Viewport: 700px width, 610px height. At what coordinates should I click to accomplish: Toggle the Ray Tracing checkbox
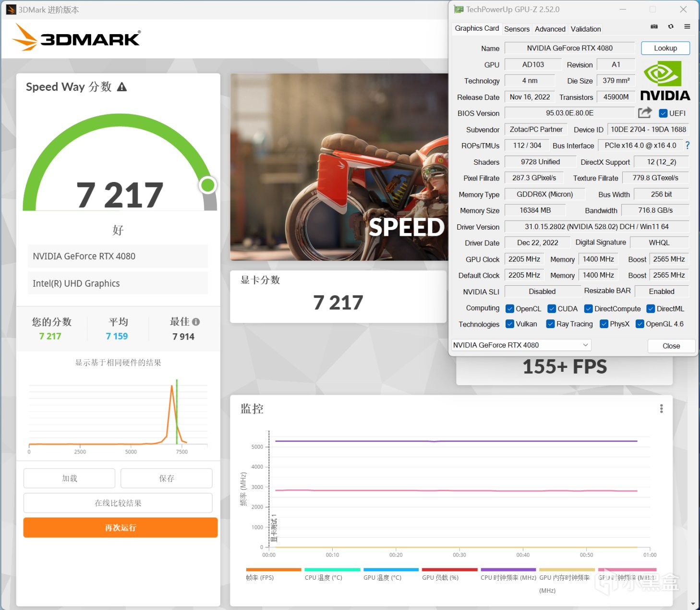click(x=551, y=324)
